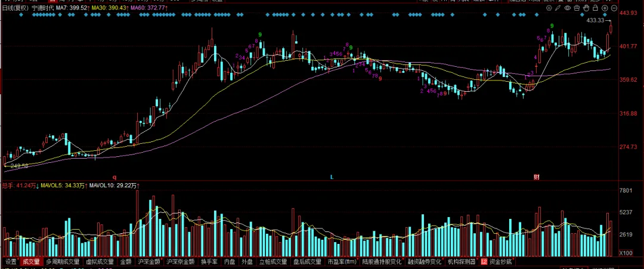Open the 设置 tab in bottom indicator bar
644x269 pixels.
point(11,261)
